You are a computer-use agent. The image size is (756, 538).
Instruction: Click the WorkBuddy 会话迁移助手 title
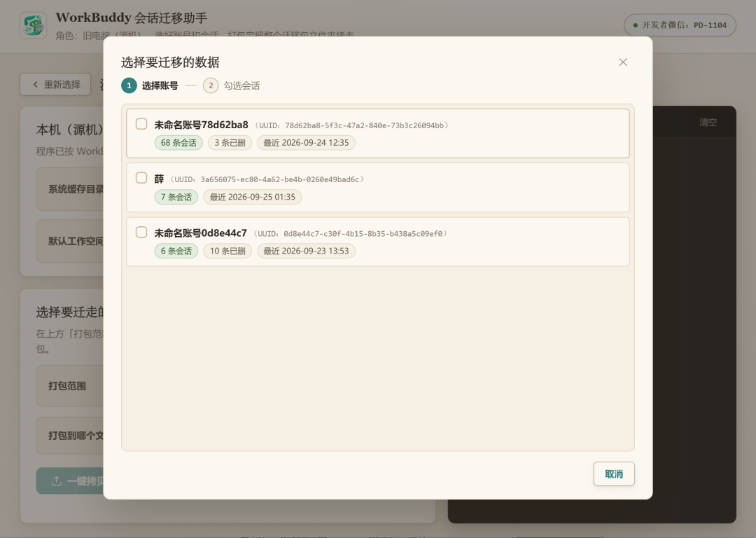pyautogui.click(x=131, y=18)
